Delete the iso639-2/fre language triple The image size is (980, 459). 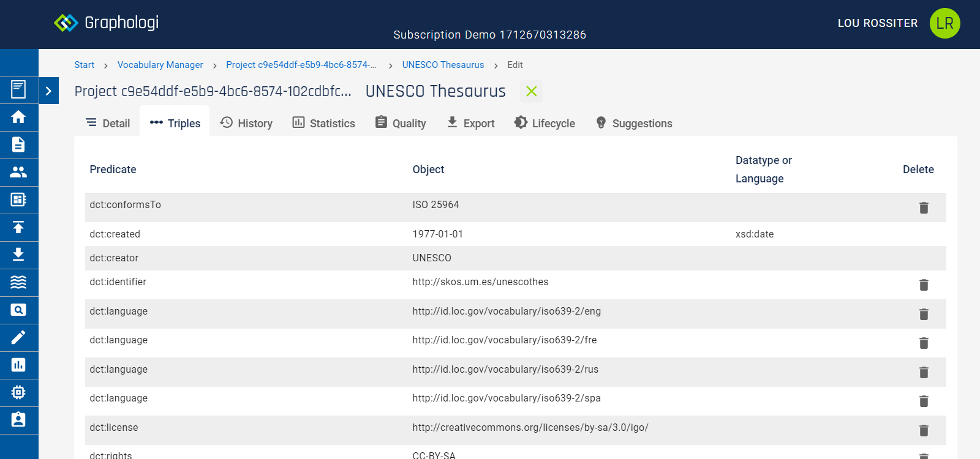924,343
